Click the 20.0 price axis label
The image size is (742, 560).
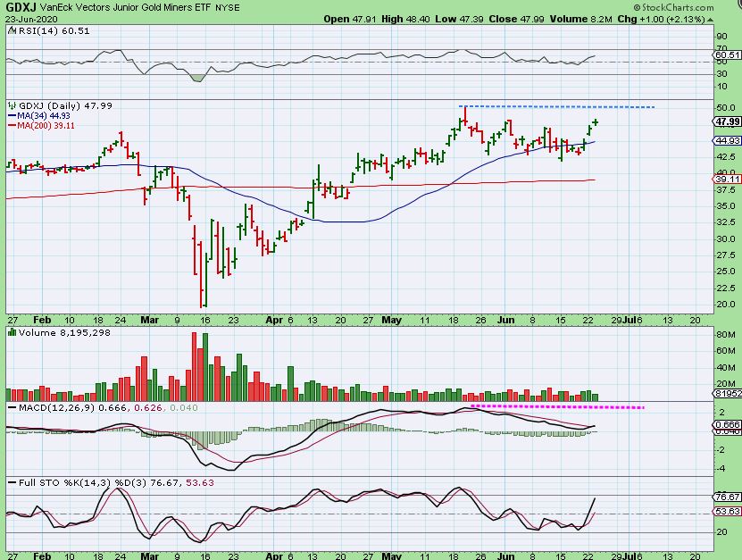pyautogui.click(x=726, y=305)
